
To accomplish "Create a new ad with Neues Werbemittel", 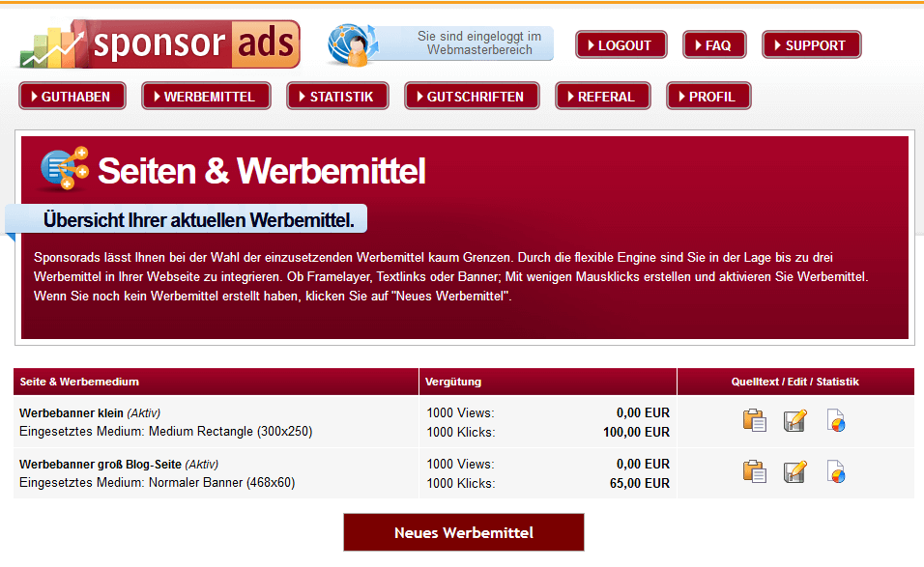I will [x=464, y=532].
